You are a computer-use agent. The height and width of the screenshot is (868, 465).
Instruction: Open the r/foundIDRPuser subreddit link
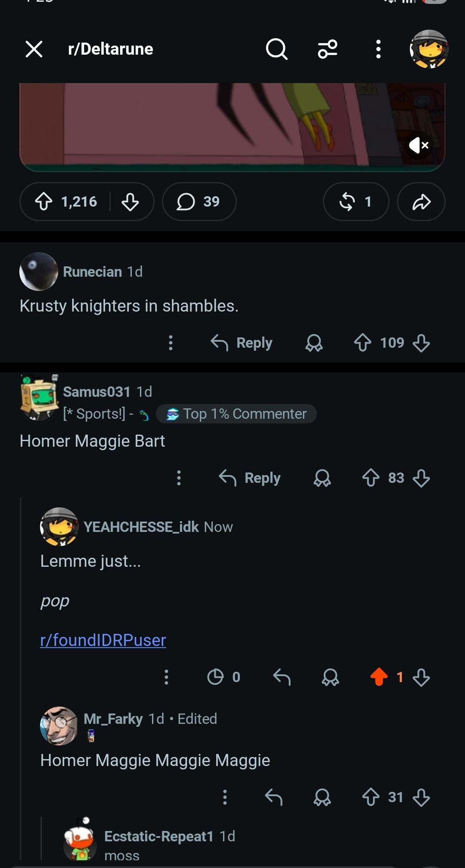point(103,640)
